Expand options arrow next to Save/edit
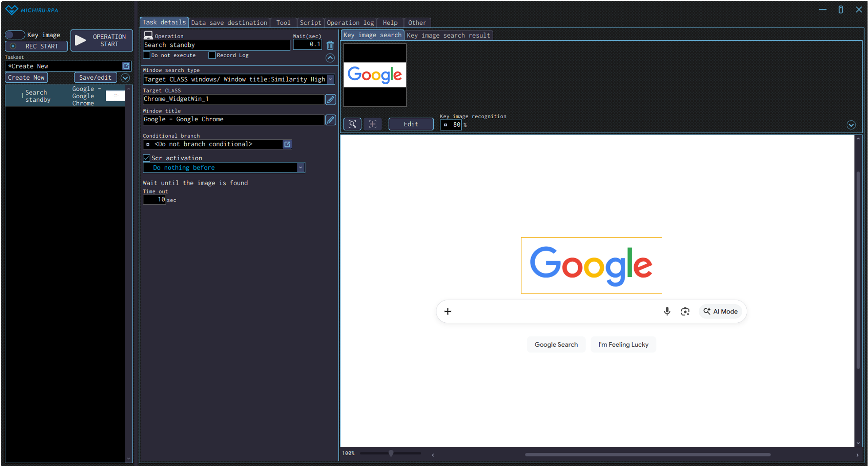This screenshot has height=468, width=868. coord(125,78)
